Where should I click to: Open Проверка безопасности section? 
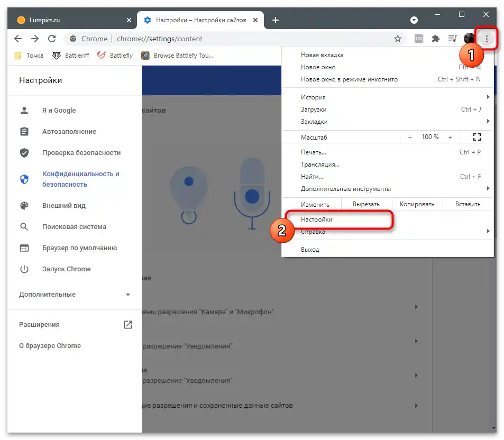point(74,153)
